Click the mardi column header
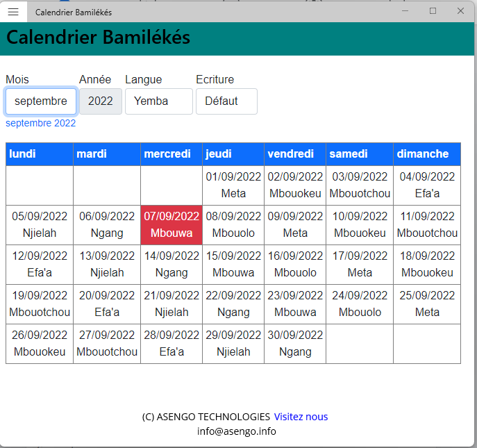The width and height of the screenshot is (477, 448). point(107,154)
